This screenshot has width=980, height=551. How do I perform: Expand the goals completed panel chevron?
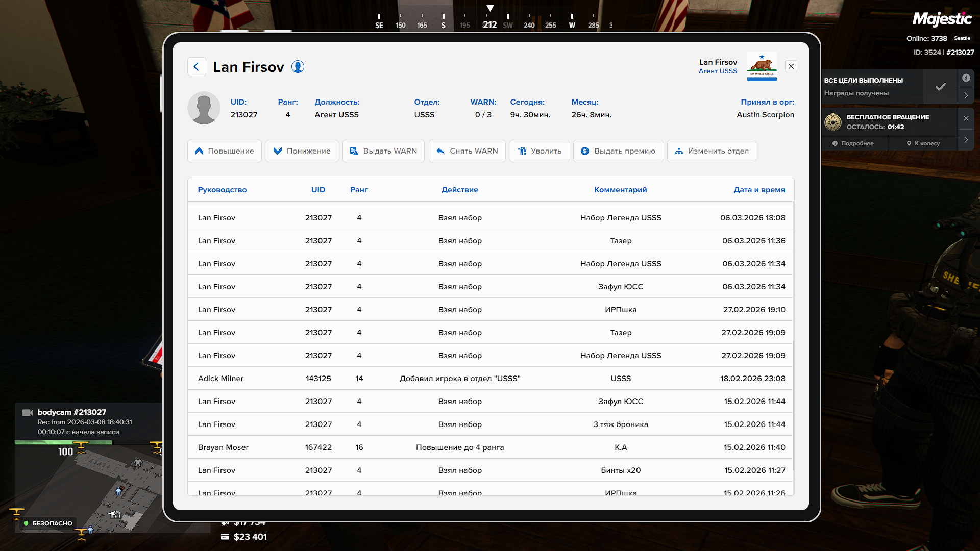[966, 95]
